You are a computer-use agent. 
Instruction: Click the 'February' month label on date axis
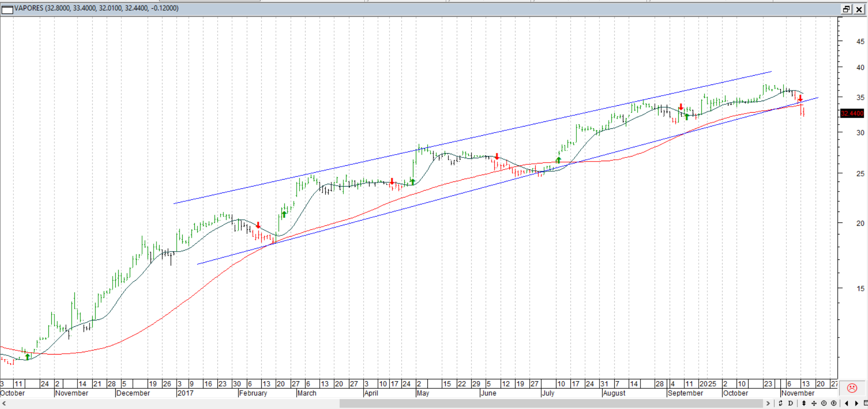(x=253, y=393)
